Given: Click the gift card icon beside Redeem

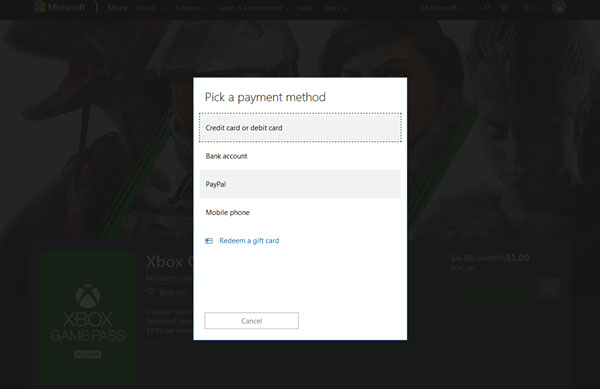Looking at the screenshot, I should pyautogui.click(x=209, y=241).
